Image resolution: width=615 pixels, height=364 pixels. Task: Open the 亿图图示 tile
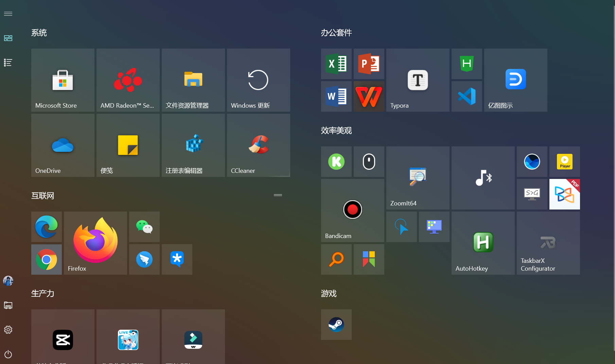click(516, 80)
